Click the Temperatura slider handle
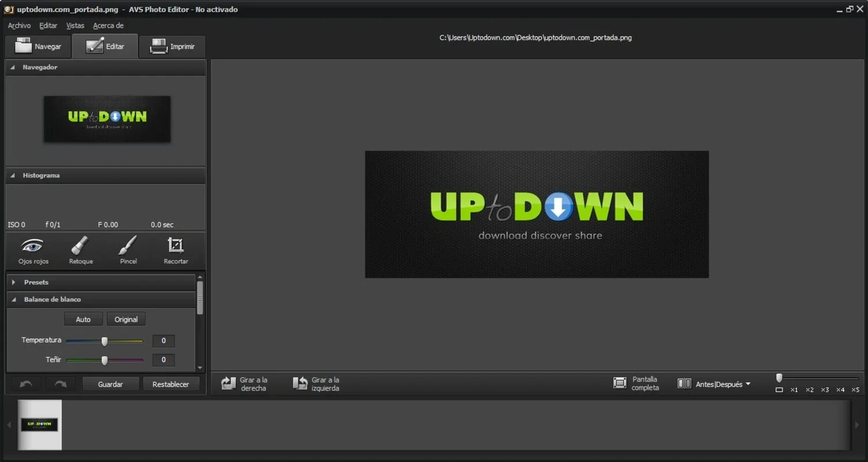 click(104, 341)
